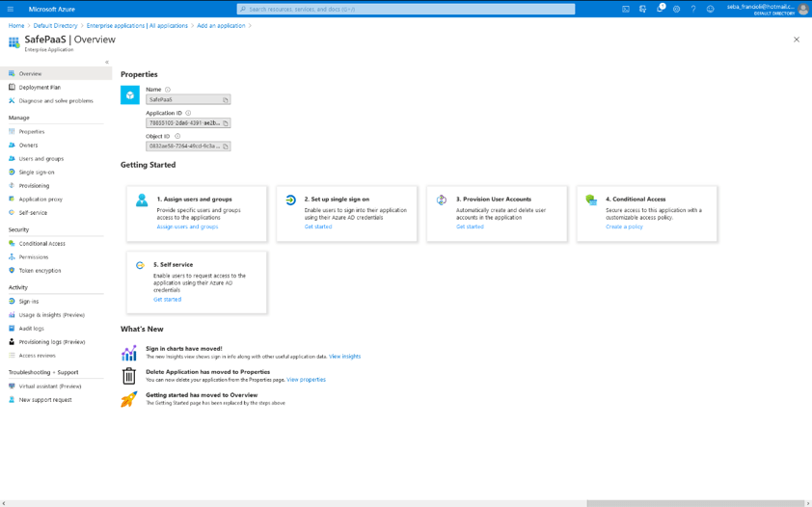Go to Enterprise applications breadcrumb
812x507 pixels.
[137, 25]
